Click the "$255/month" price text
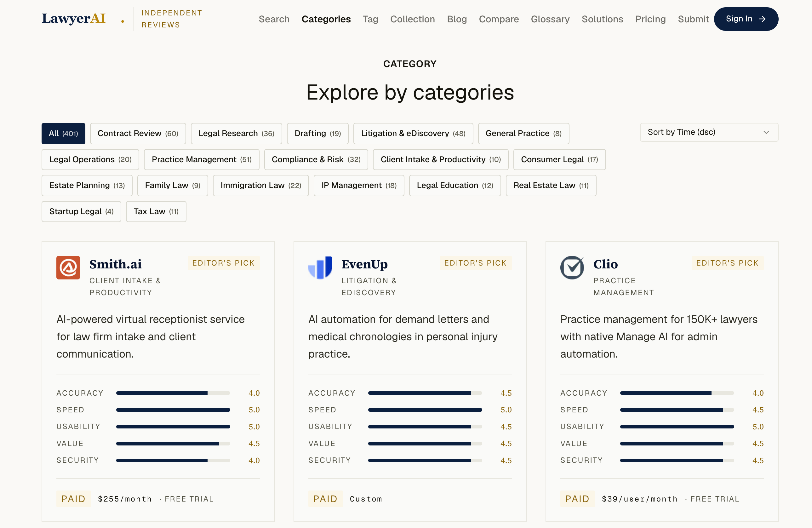Screen dimensions: 812x528 tap(125, 499)
